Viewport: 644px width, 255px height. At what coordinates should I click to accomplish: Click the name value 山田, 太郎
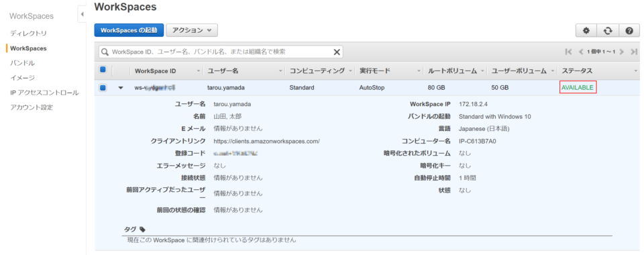click(227, 116)
